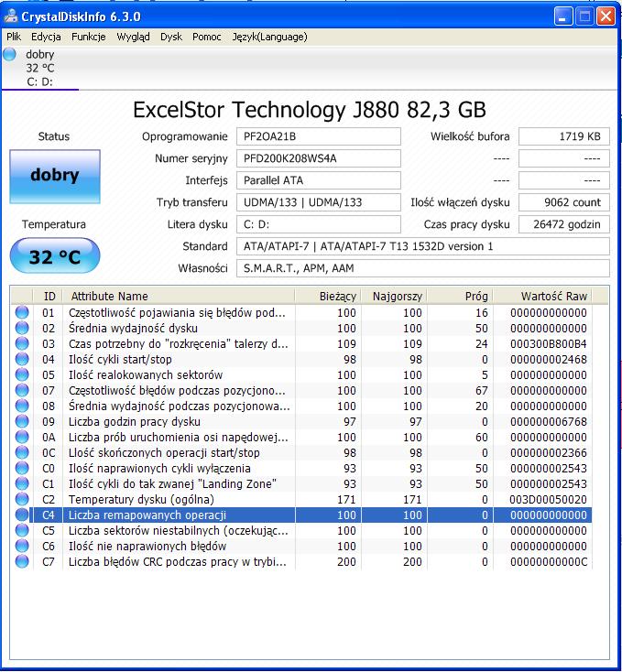Click the power-on hours field 26472 godzin
The width and height of the screenshot is (622, 672).
(564, 224)
